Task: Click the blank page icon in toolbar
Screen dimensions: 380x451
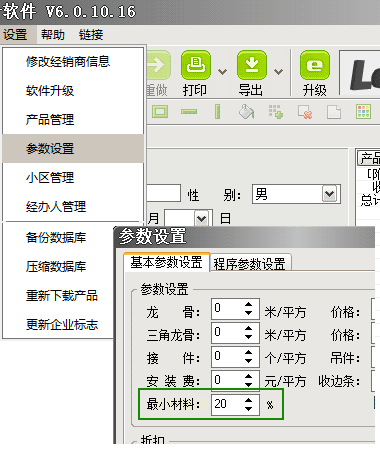Action: pos(334,112)
